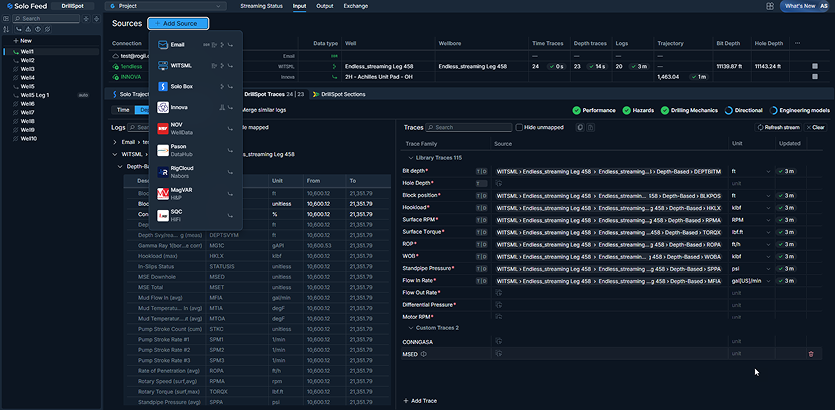Click the source picker icon for CONNGASA

(x=499, y=341)
